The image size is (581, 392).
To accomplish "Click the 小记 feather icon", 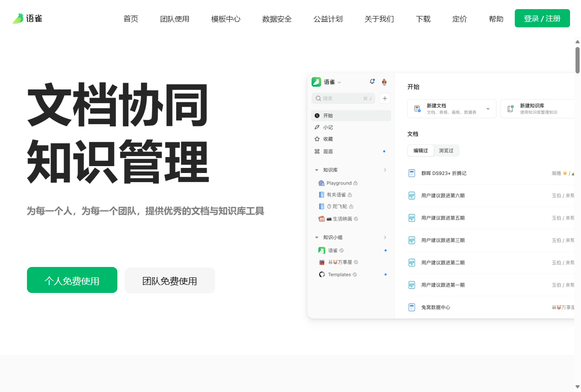I will point(317,127).
